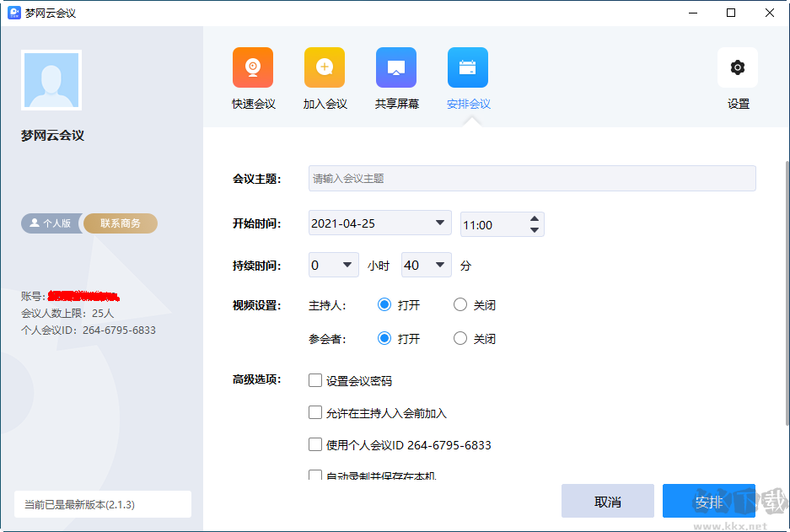Select host video 打开 radio

[384, 305]
